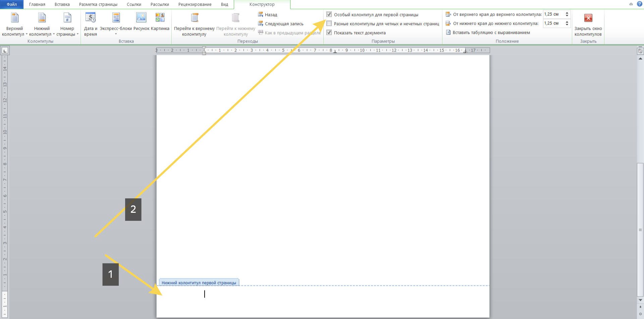Click the Назад navigation icon
Viewport: 644px width, 319px height.
pyautogui.click(x=268, y=15)
